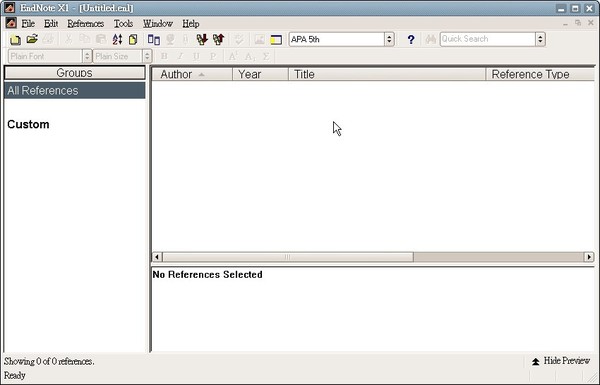Click 'Showing 0 of 0 references.' status

point(49,361)
